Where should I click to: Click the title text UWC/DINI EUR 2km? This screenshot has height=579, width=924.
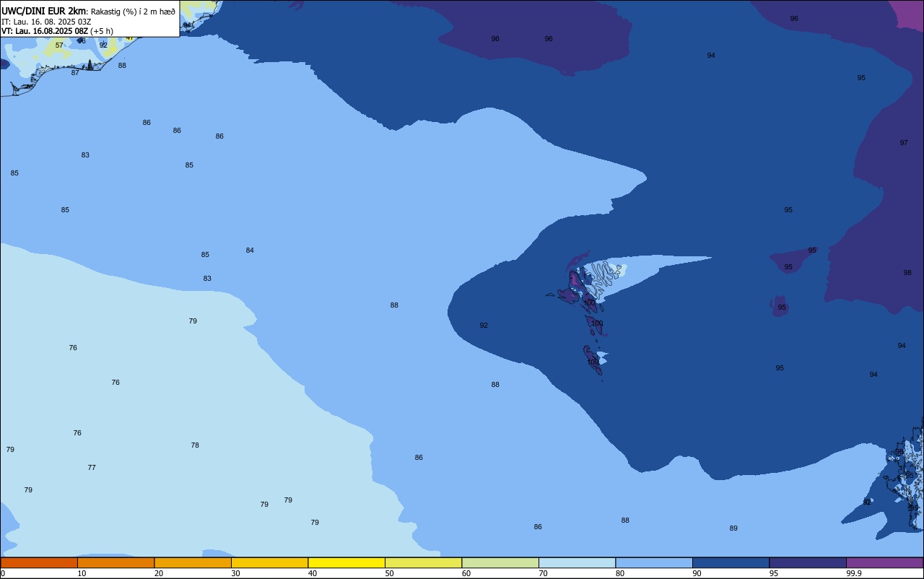(44, 11)
